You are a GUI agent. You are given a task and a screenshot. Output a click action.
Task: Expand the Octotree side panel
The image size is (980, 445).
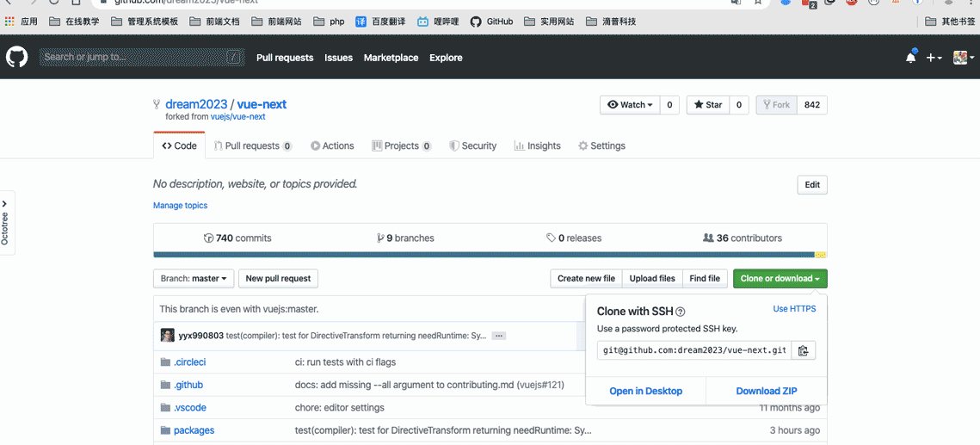pos(6,222)
